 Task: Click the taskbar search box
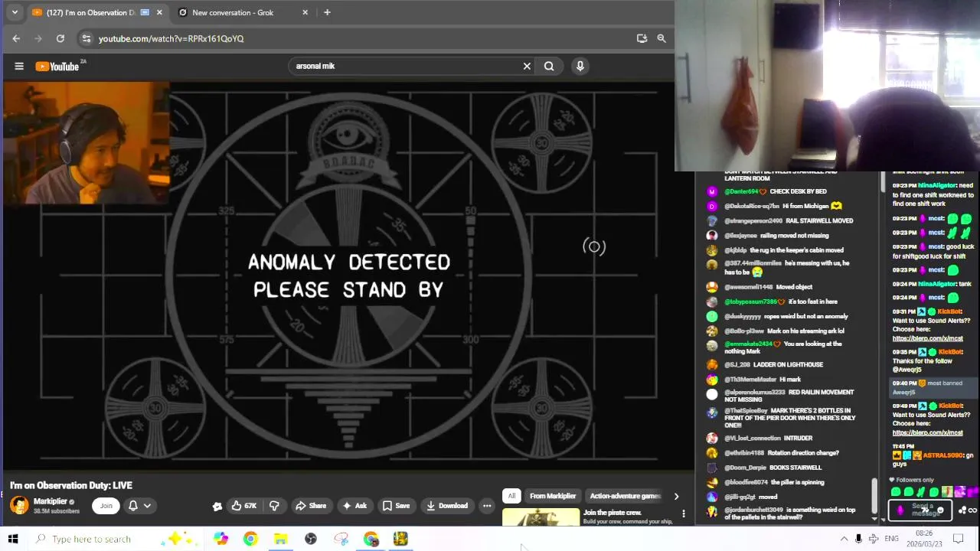click(x=115, y=539)
